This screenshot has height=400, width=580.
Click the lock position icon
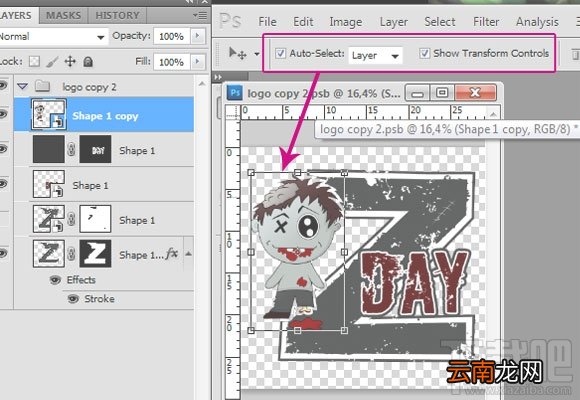(x=70, y=61)
